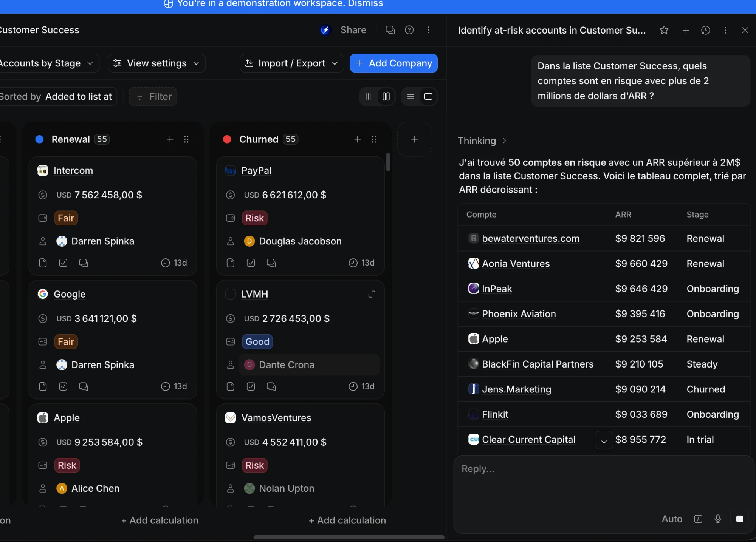Open the bewaterventures.com account link
This screenshot has width=756, height=542.
coord(531,239)
